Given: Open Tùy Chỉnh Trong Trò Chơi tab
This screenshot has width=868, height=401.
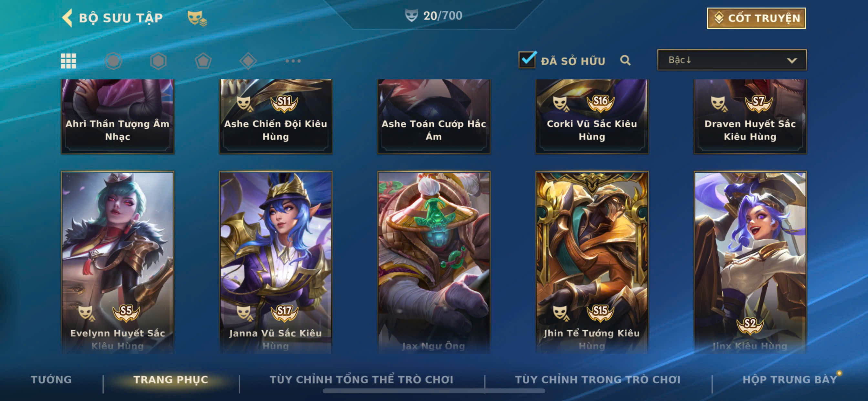Looking at the screenshot, I should [x=598, y=379].
